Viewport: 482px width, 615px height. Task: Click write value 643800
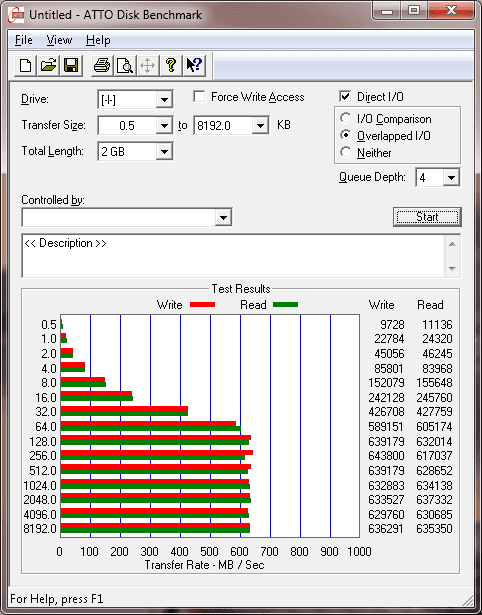[386, 456]
